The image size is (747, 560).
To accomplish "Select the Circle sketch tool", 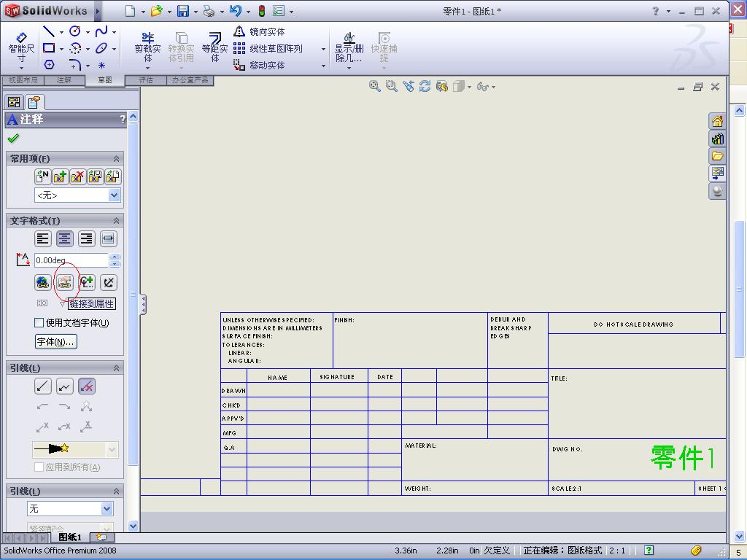I will [x=75, y=31].
